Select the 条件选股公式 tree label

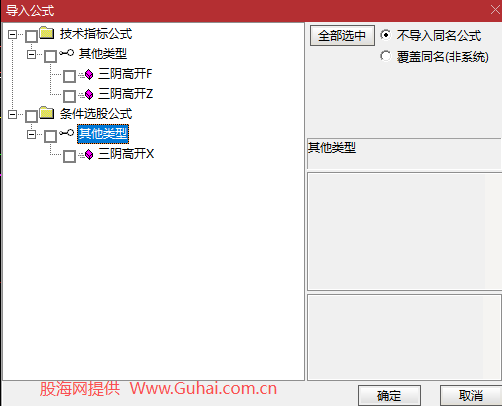pos(96,114)
